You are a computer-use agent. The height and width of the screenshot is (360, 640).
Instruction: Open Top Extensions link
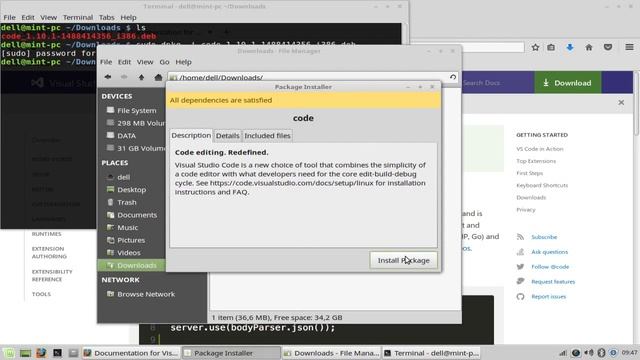pos(536,161)
